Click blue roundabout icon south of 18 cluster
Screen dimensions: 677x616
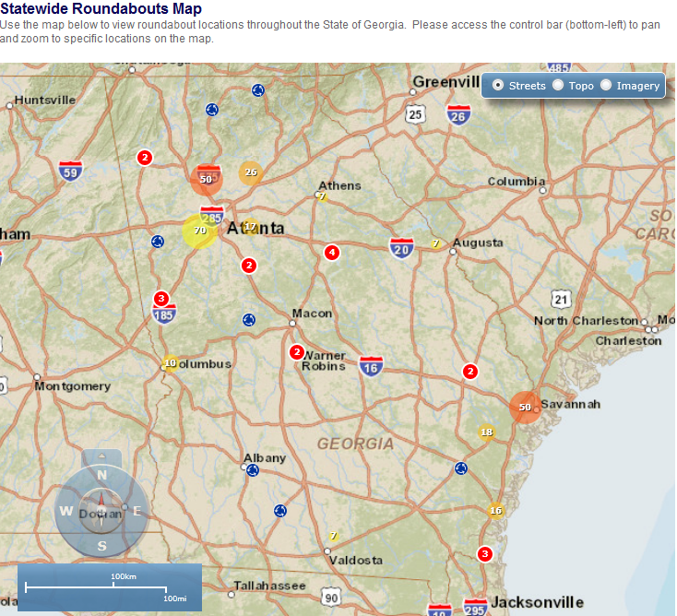[x=461, y=468]
